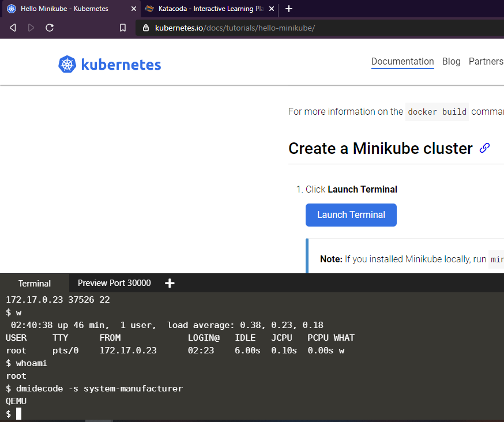Click the '0.10s' JCPU value

[x=284, y=351]
